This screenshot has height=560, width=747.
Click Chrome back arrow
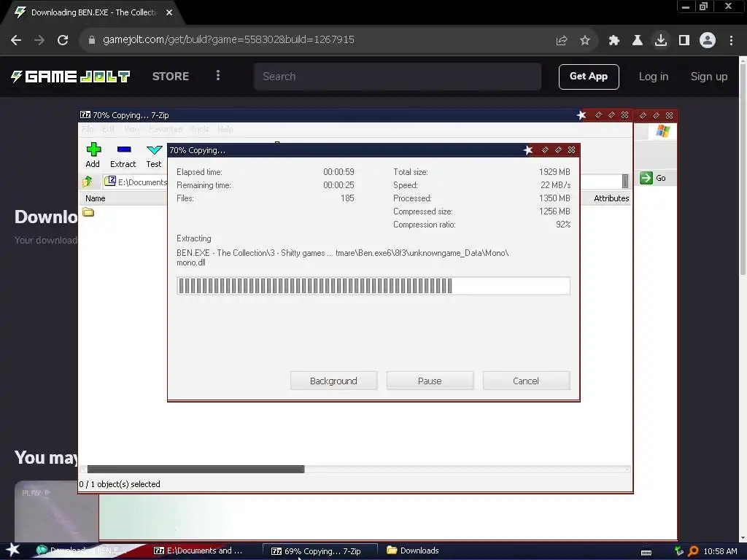coord(16,40)
